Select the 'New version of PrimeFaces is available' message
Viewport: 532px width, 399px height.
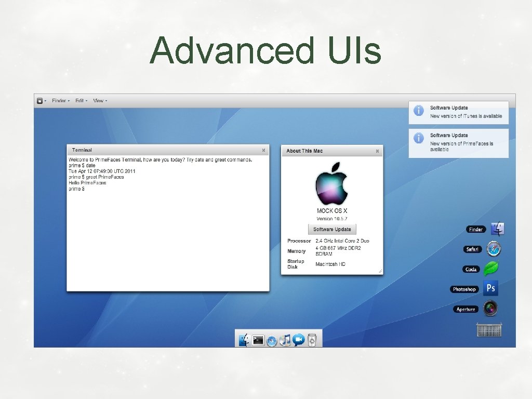click(461, 146)
